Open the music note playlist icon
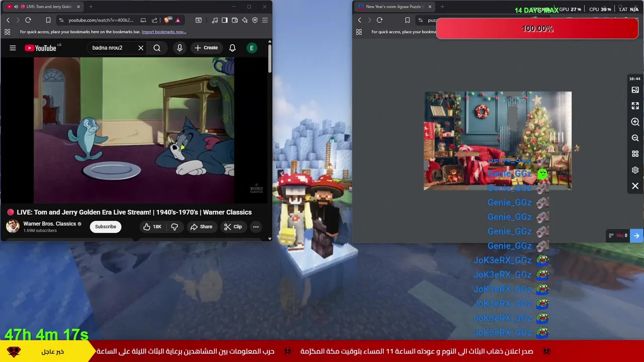This screenshot has height=362, width=644. (x=215, y=20)
